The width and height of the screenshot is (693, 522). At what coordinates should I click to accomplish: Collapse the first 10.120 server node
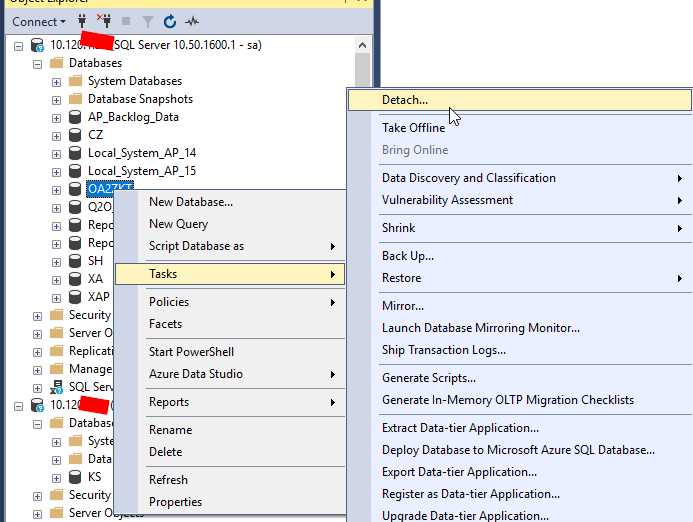tap(19, 46)
